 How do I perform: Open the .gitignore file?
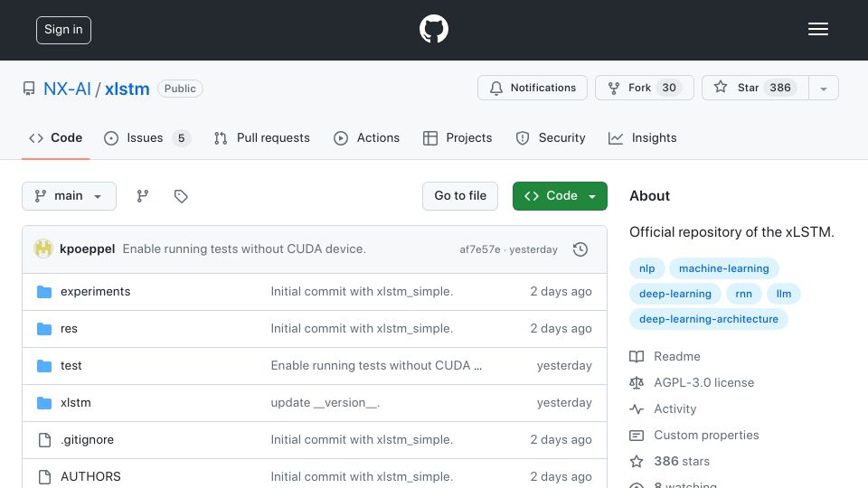87,440
